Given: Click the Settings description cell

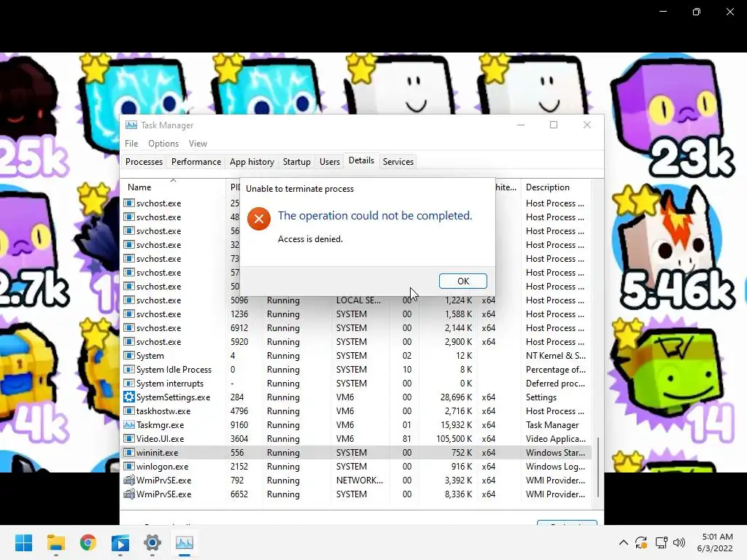Looking at the screenshot, I should (541, 397).
